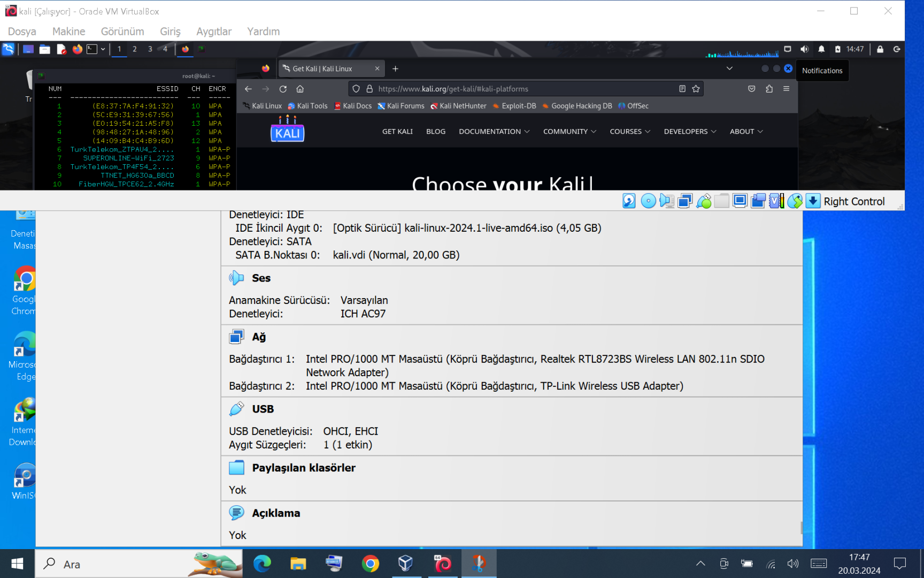The image size is (924, 578).
Task: Open the VirtualBox Makine menu
Action: (68, 32)
